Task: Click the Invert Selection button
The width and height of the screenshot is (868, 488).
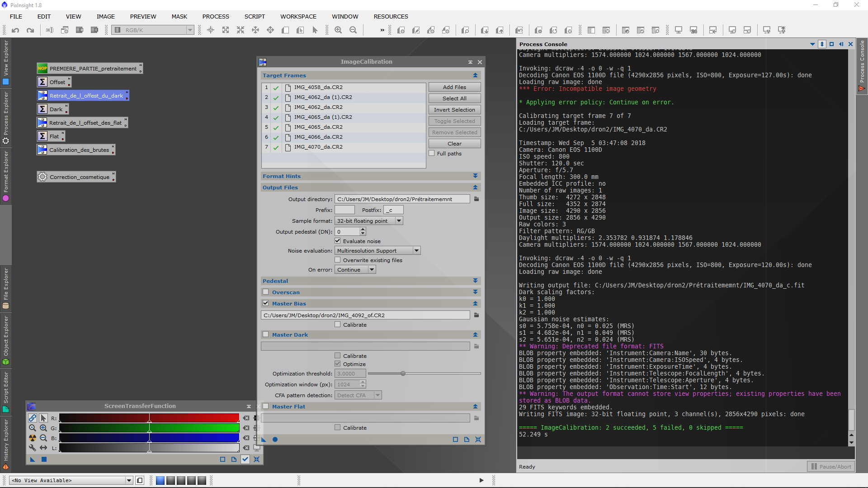Action: (454, 110)
